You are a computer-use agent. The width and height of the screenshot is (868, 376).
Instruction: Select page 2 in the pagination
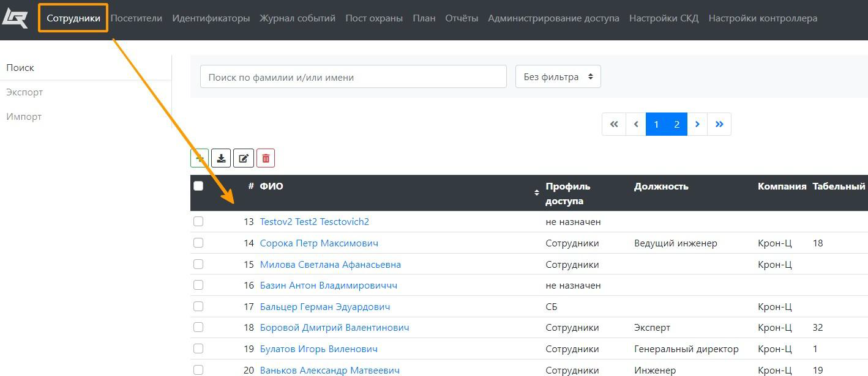(x=676, y=124)
